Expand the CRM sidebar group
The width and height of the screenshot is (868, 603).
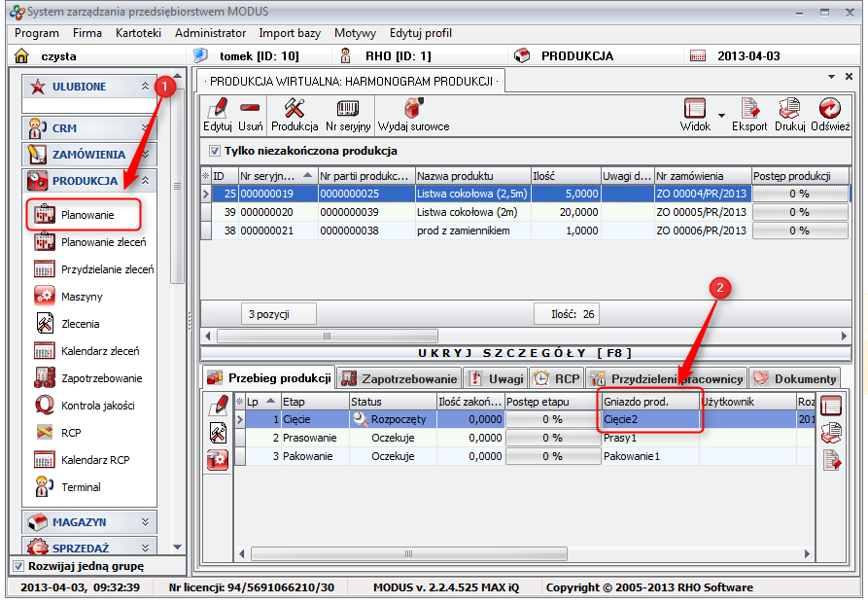[x=146, y=127]
